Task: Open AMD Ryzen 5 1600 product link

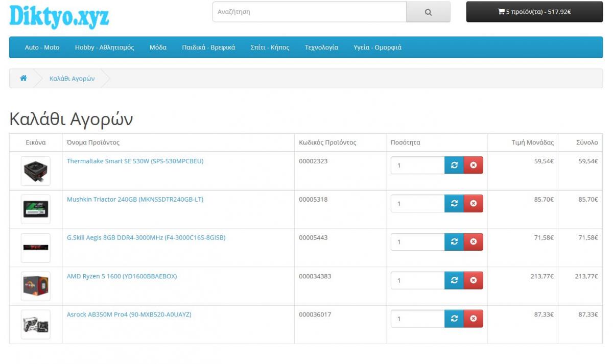Action: [122, 276]
